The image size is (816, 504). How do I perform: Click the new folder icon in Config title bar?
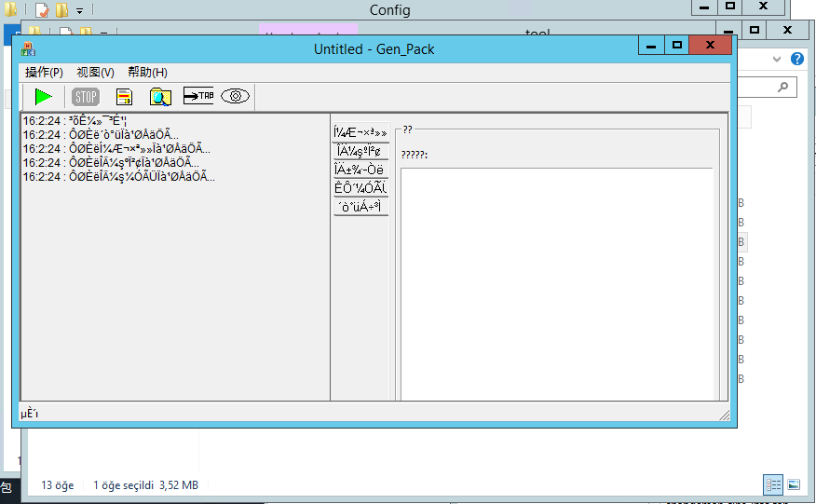pyautogui.click(x=62, y=10)
